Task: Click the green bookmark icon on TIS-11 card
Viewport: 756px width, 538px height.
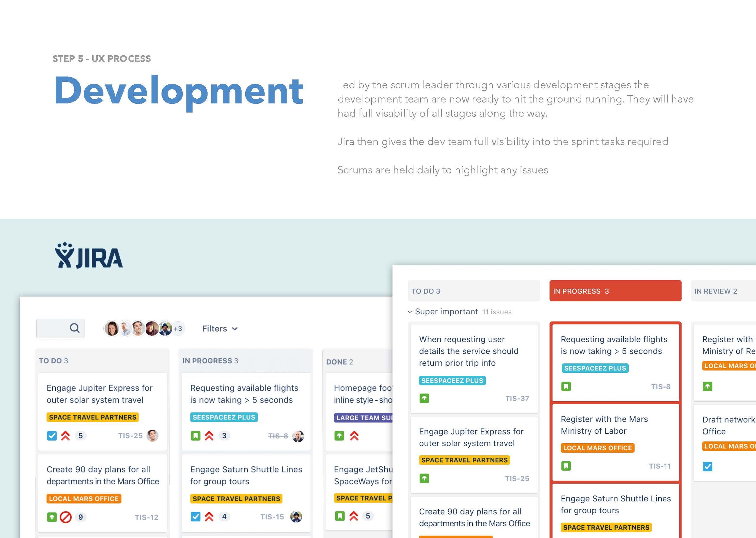Action: pos(566,466)
